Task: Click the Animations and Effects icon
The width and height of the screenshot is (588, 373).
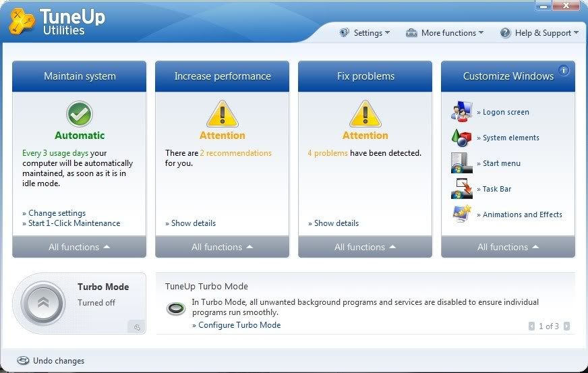Action: pyautogui.click(x=462, y=214)
